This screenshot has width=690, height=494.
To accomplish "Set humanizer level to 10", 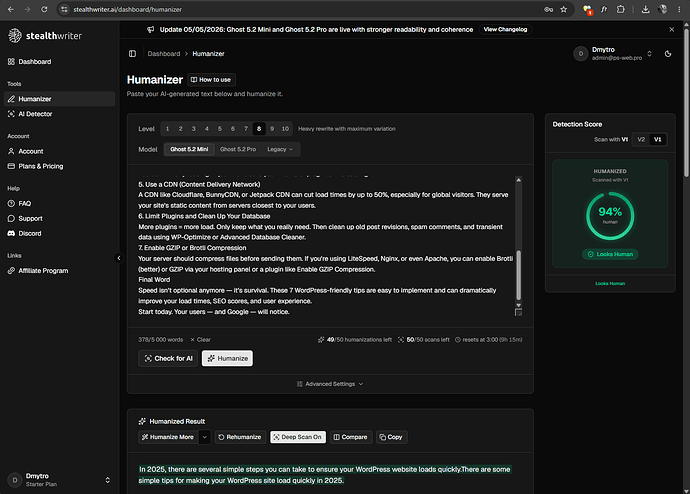I will pos(285,129).
